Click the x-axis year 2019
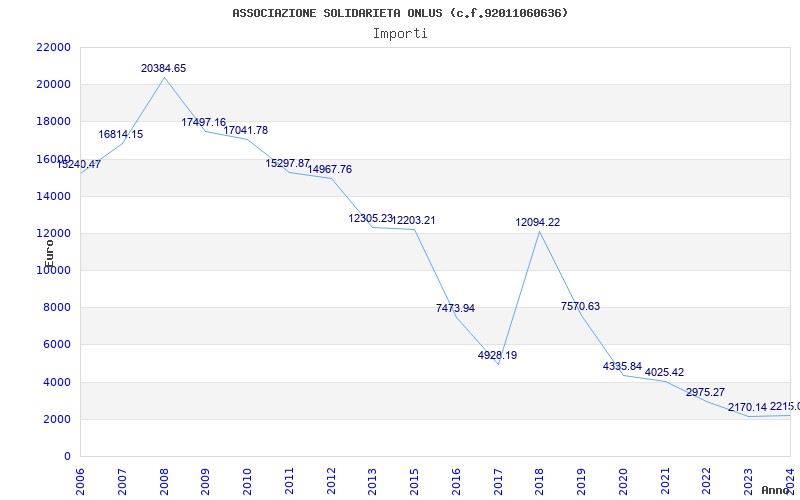This screenshot has width=800, height=500. 581,481
